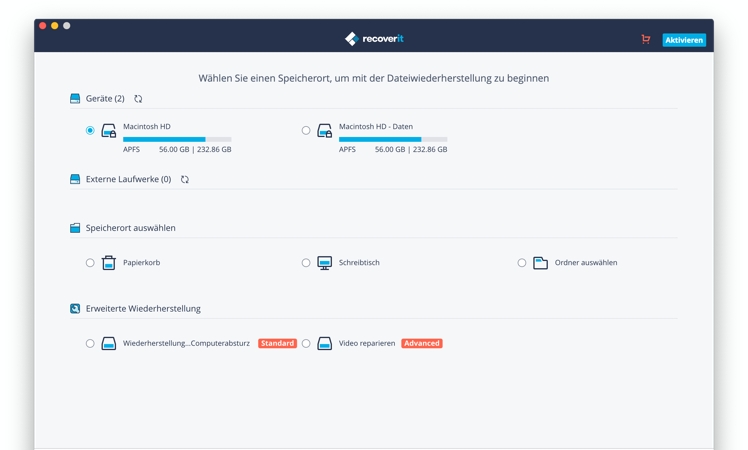Viewport: 748px width, 450px height.
Task: Choose the Schreibtisch radio option
Action: coord(306,263)
